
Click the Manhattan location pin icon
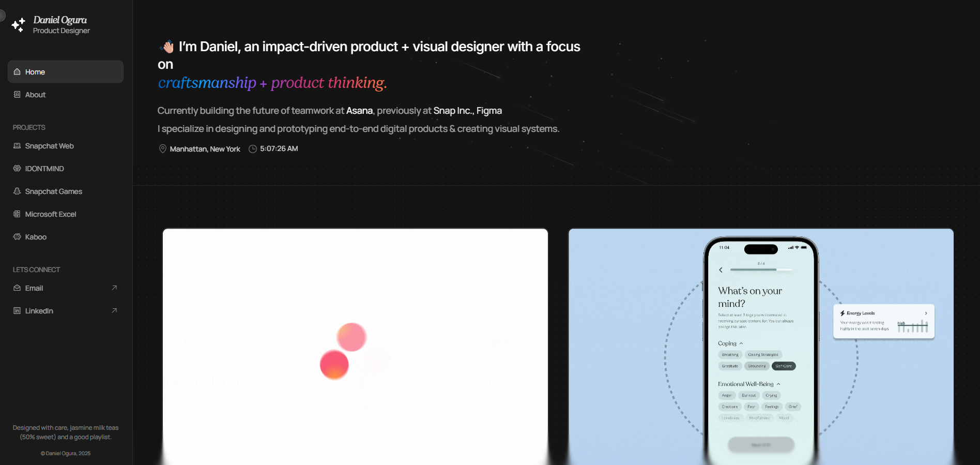pyautogui.click(x=162, y=149)
